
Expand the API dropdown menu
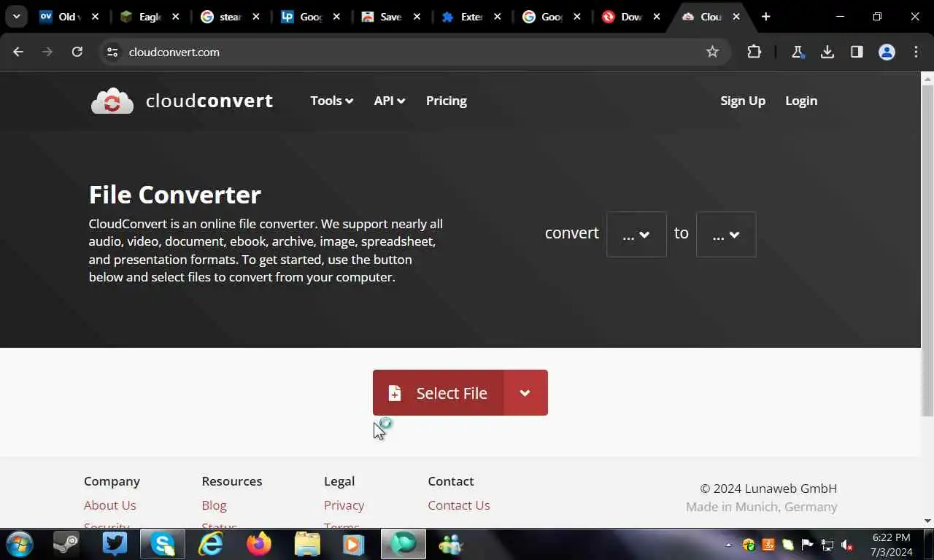[x=390, y=101]
